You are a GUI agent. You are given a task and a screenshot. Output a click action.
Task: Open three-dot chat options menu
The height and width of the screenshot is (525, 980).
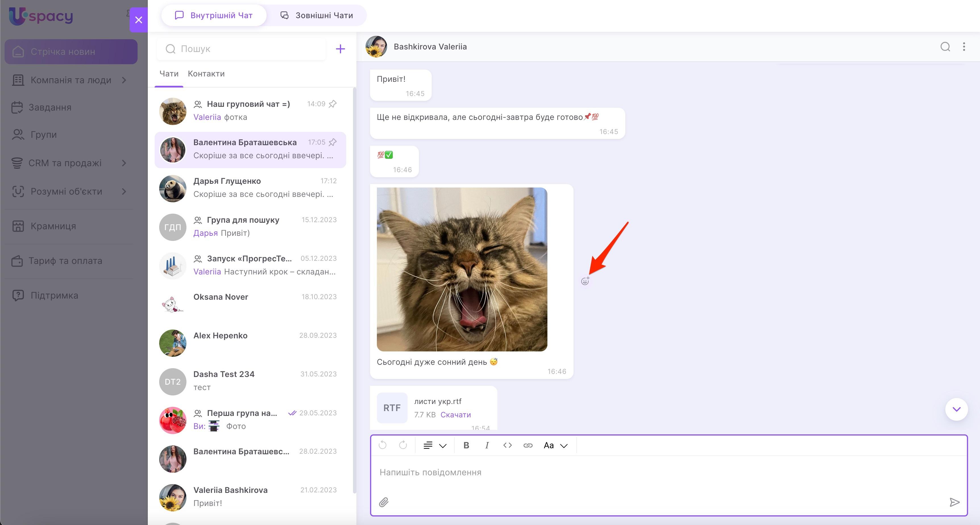(x=964, y=46)
